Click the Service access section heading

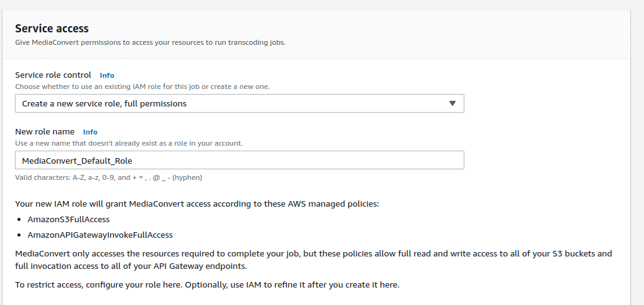(x=52, y=29)
